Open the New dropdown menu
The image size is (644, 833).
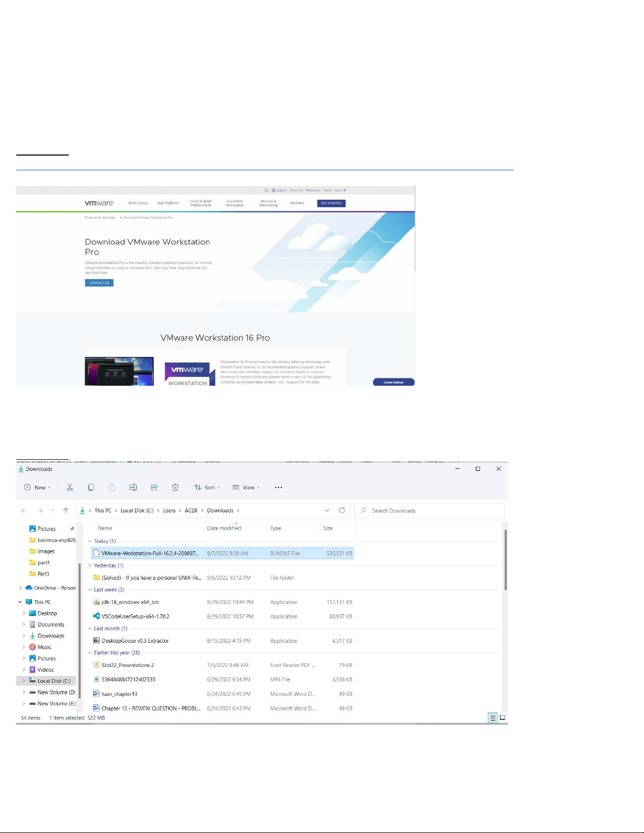(38, 487)
